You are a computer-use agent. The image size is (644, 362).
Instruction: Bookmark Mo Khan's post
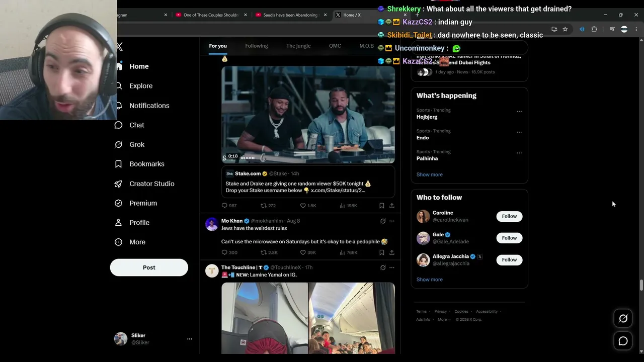(x=381, y=252)
